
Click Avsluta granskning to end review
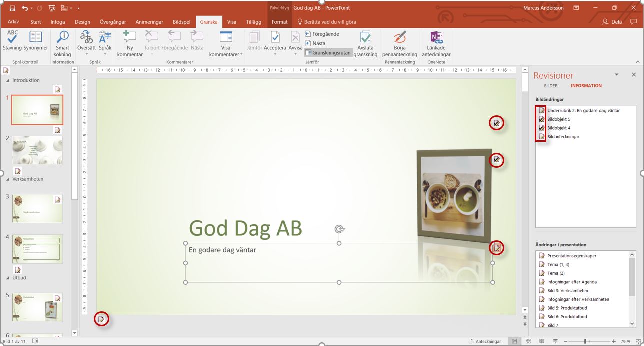[x=365, y=44]
